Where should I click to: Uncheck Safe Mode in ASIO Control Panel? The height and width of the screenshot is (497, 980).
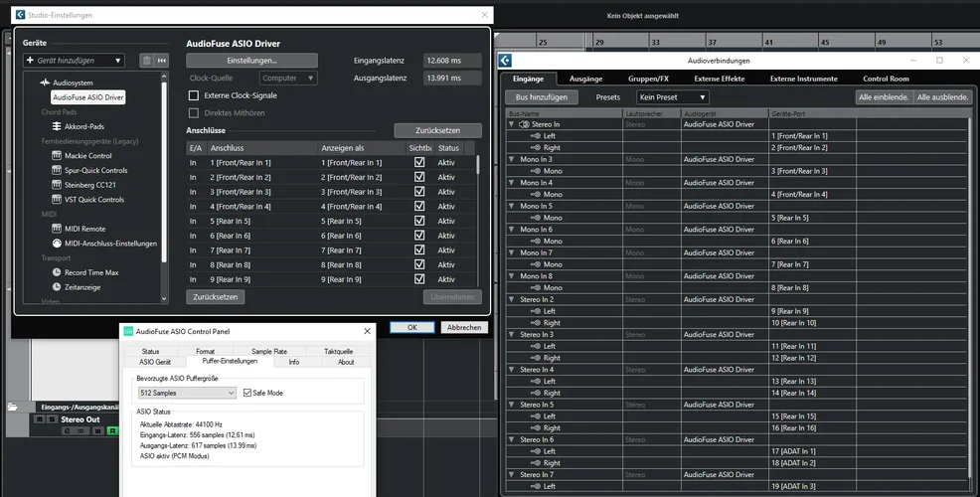point(246,393)
